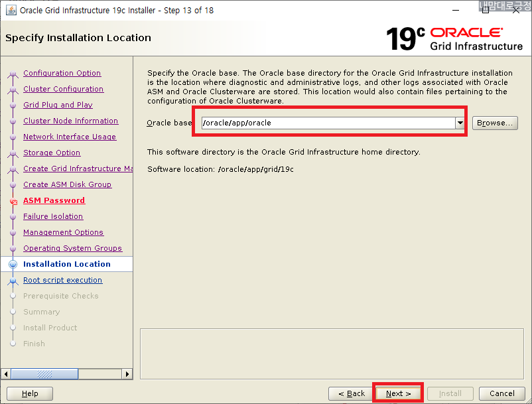Go to Failure Isolation step
Image resolution: width=532 pixels, height=404 pixels.
pyautogui.click(x=53, y=216)
